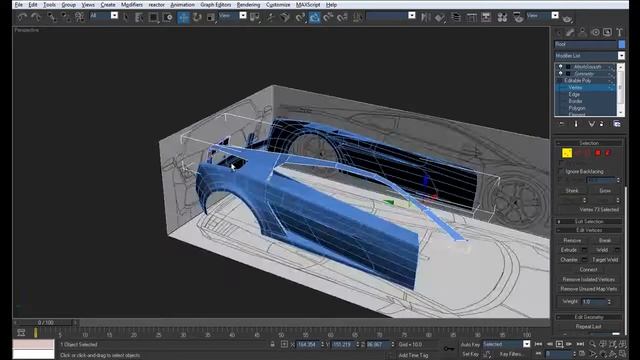Open the File menu
The width and height of the screenshot is (640, 360).
point(19,5)
